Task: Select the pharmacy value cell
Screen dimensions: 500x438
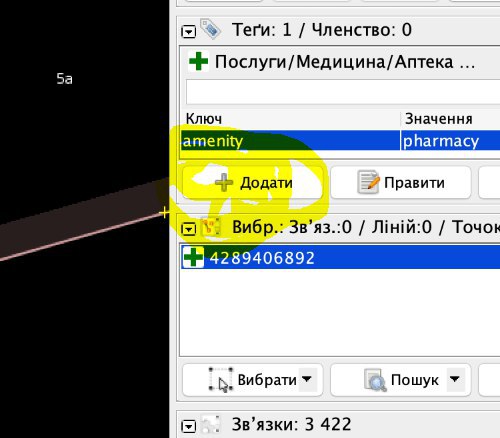Action: click(450, 141)
